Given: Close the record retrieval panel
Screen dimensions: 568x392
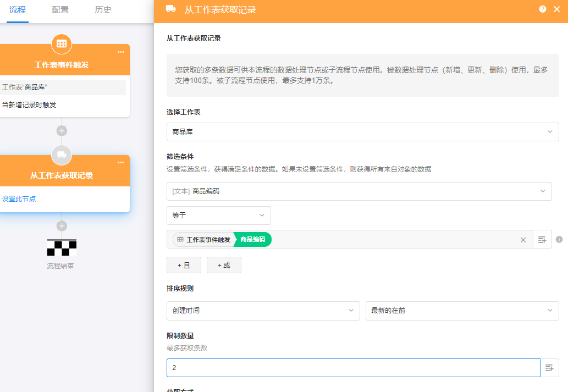Looking at the screenshot, I should click(x=556, y=9).
